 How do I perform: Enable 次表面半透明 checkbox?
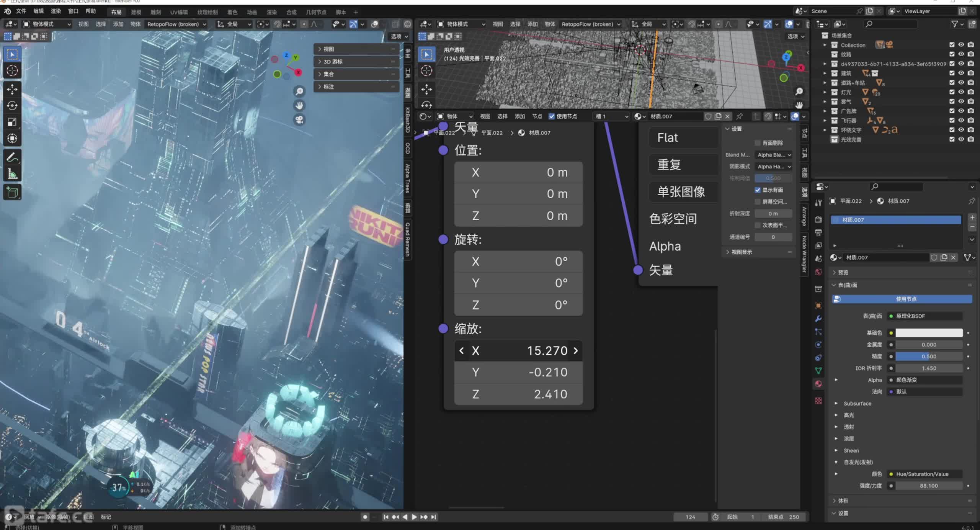click(758, 225)
